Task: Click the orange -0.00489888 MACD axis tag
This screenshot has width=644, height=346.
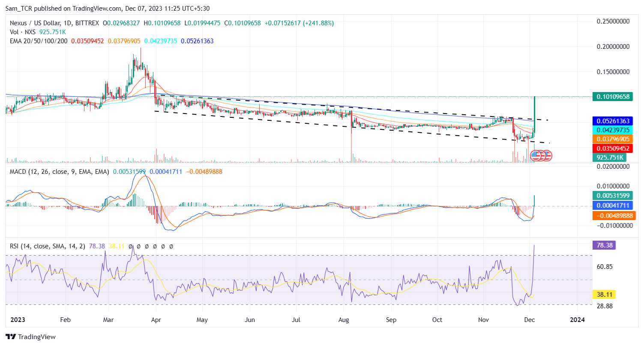Action: 613,215
